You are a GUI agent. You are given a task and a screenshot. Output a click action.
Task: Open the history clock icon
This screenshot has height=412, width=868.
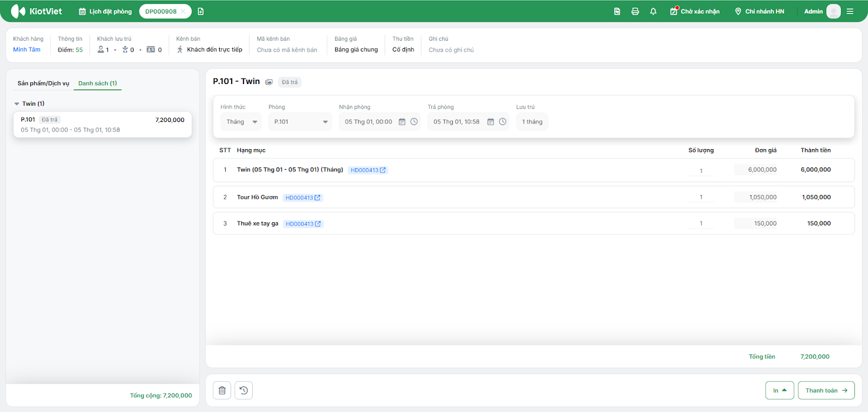[244, 390]
